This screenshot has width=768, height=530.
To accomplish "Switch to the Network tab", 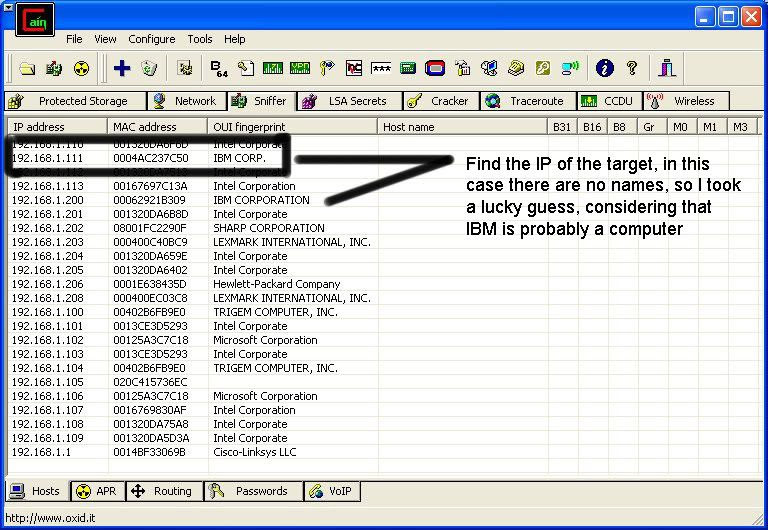I will (187, 101).
